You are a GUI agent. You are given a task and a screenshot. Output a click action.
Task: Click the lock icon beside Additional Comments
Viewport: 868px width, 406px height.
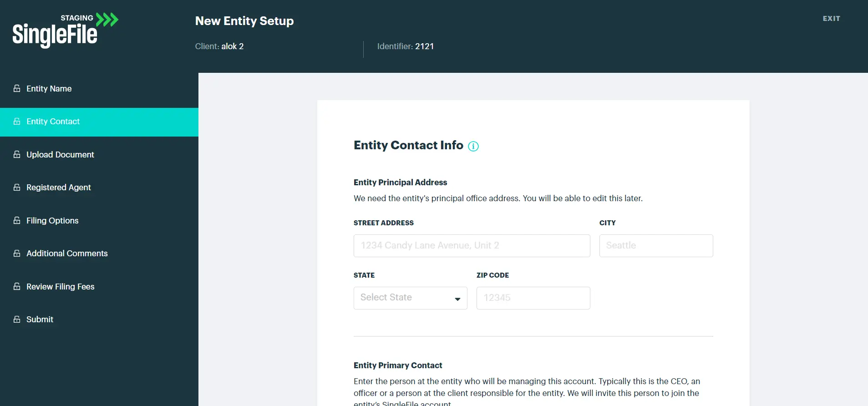(x=17, y=253)
